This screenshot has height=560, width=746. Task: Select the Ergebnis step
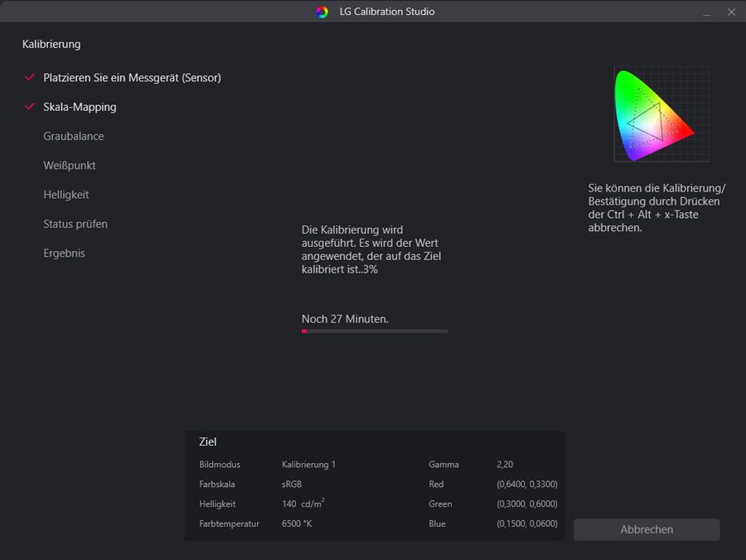[x=64, y=253]
